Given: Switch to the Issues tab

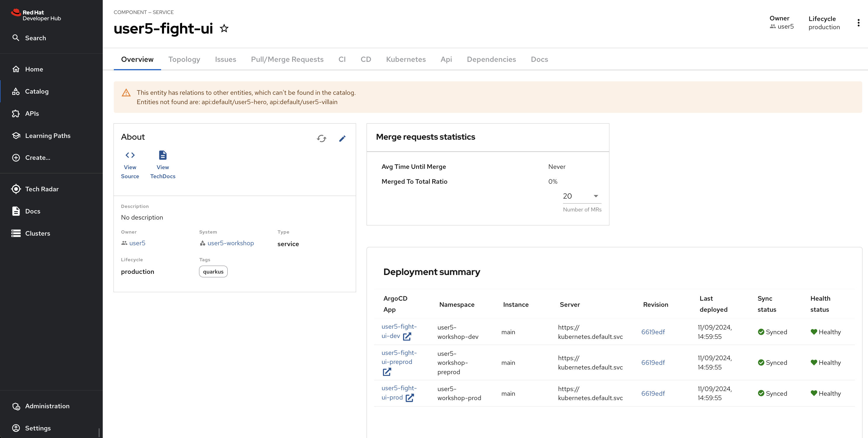Looking at the screenshot, I should (225, 59).
